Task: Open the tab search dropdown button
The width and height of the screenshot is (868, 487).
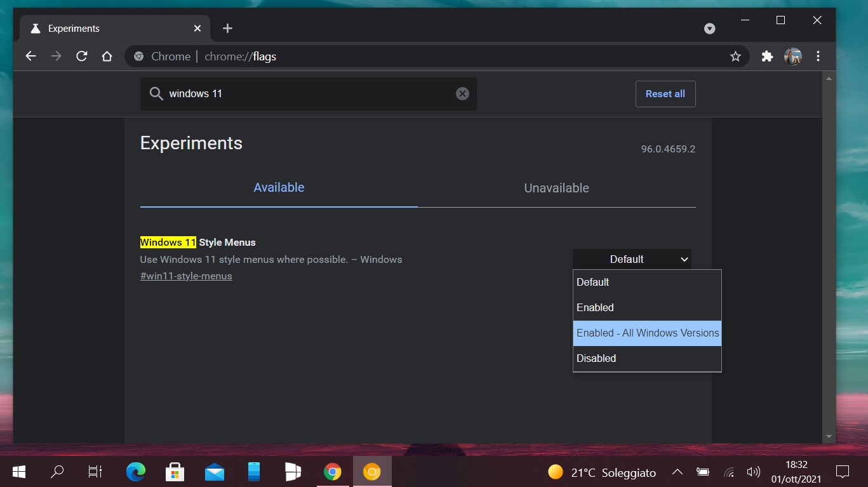Action: point(710,29)
